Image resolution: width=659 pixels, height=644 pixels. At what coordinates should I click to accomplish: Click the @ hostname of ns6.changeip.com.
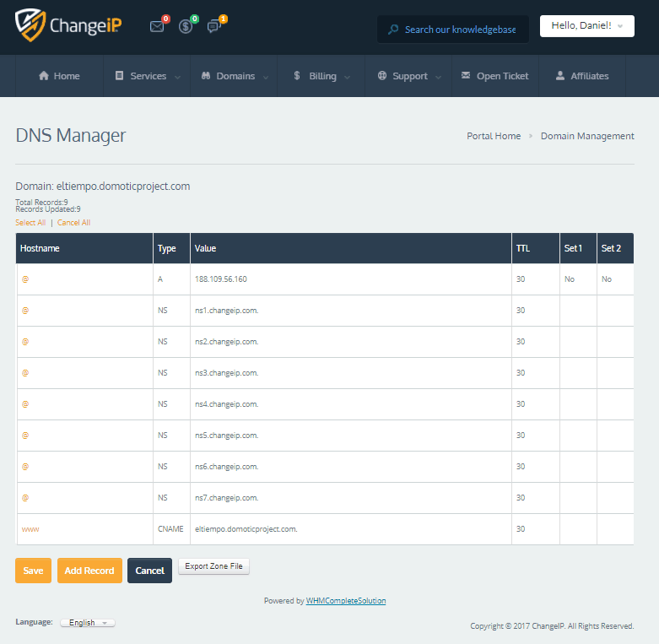click(25, 467)
